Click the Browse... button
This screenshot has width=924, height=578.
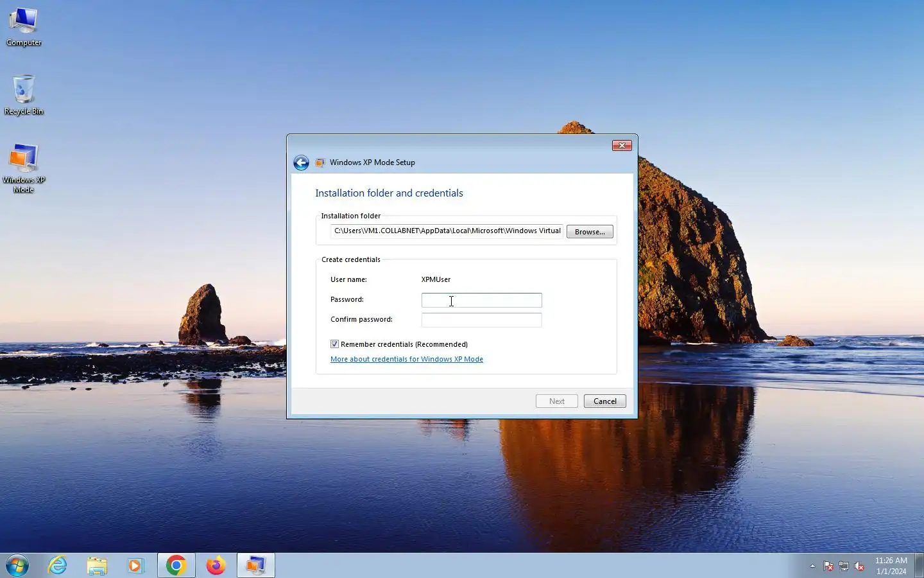coord(590,232)
